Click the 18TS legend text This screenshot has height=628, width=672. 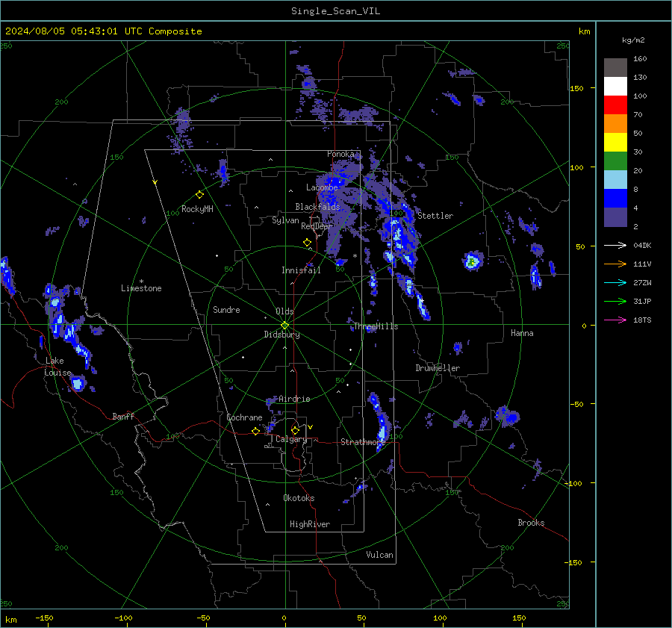click(642, 320)
